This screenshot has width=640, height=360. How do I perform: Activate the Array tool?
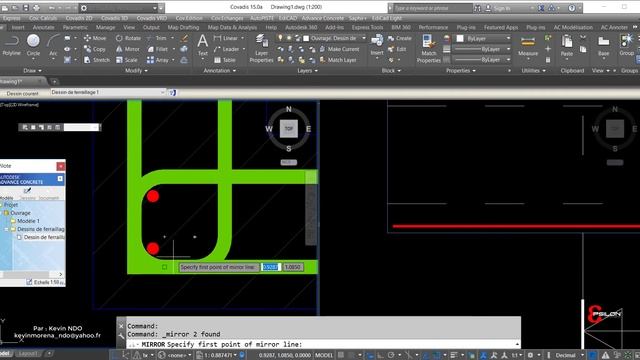tap(158, 60)
